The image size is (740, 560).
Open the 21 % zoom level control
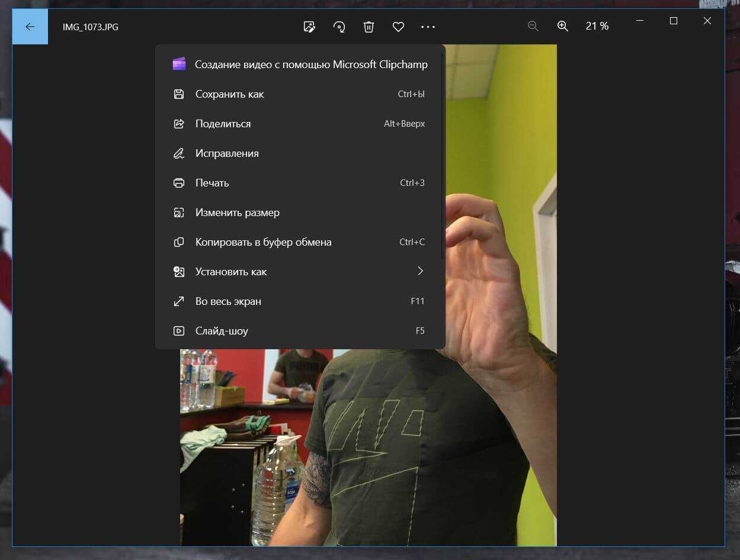tap(597, 26)
